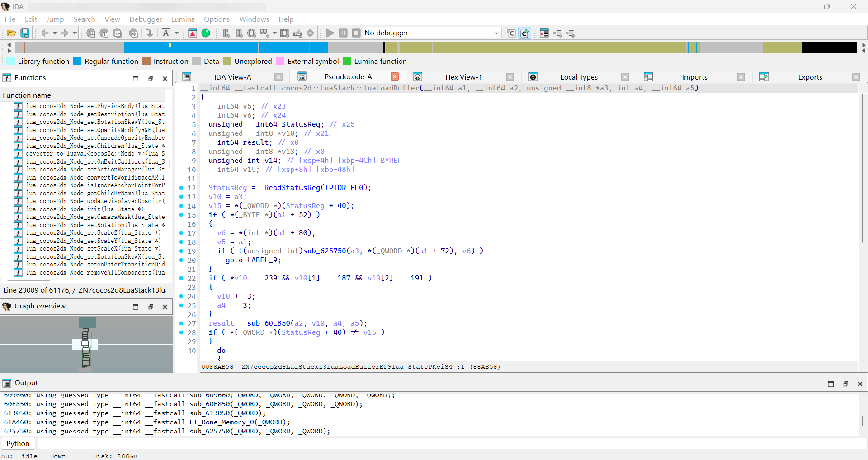Image resolution: width=868 pixels, height=460 pixels.
Task: Click the Python console button
Action: 18,443
